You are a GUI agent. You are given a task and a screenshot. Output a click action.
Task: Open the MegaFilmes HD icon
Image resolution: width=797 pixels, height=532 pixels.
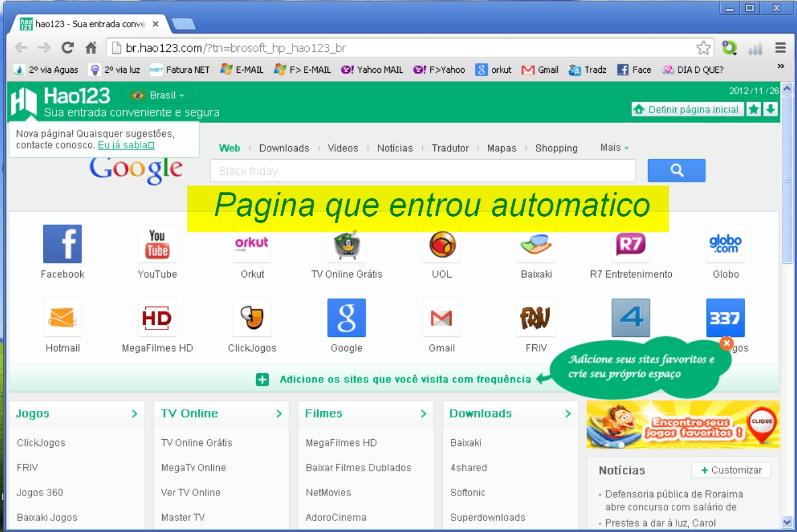(157, 317)
